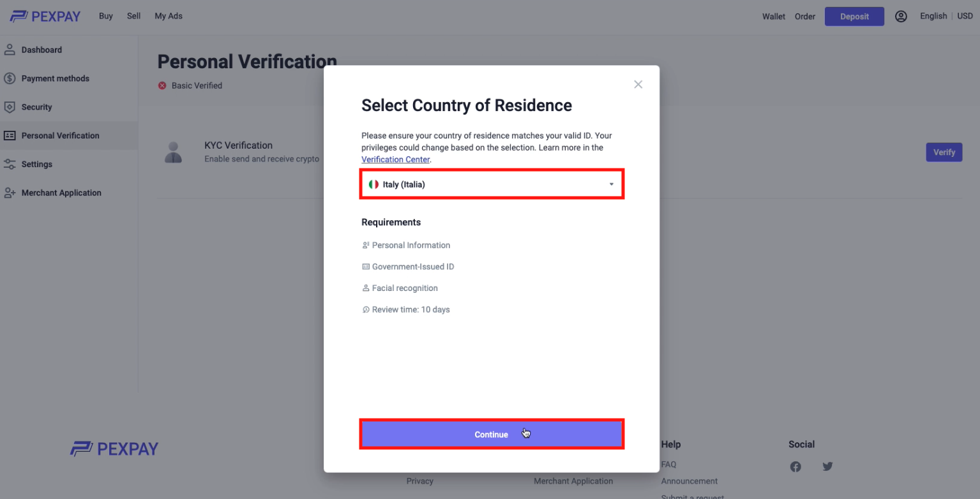Viewport: 980px width, 499px height.
Task: Open the Facebook social icon in footer
Action: pos(795,466)
